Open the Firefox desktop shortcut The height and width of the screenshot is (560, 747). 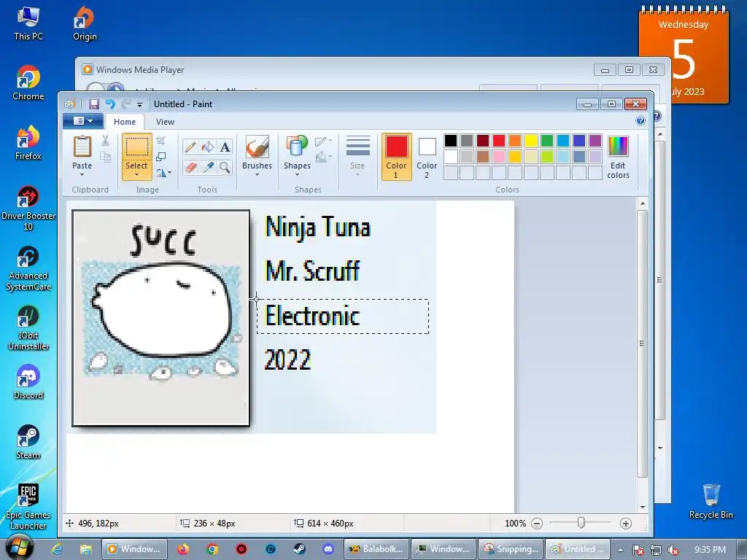(x=28, y=144)
